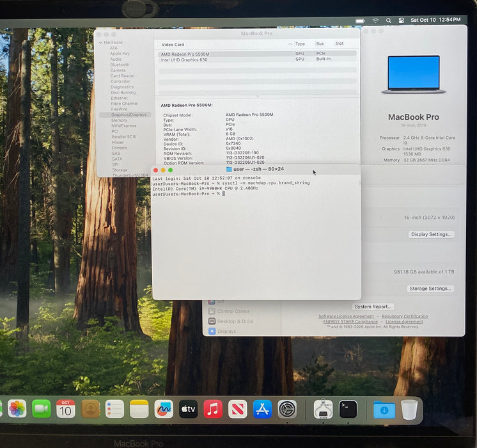The width and height of the screenshot is (477, 448).
Task: Open Calendar showing Oct 10 in Dock
Action: (x=66, y=409)
